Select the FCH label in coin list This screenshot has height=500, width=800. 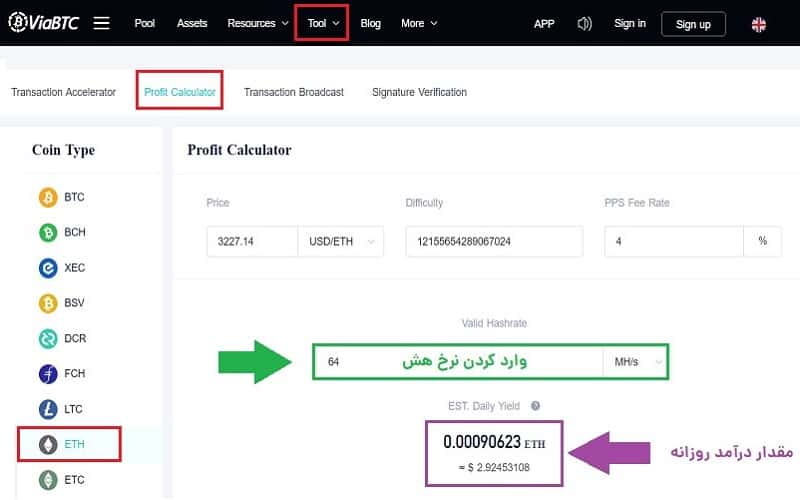[x=74, y=373]
